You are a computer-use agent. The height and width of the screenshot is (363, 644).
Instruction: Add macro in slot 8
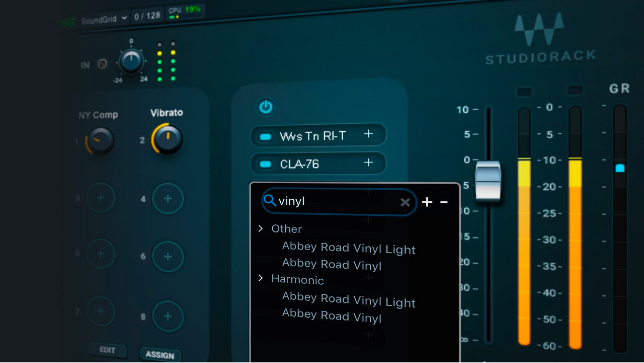(x=168, y=316)
